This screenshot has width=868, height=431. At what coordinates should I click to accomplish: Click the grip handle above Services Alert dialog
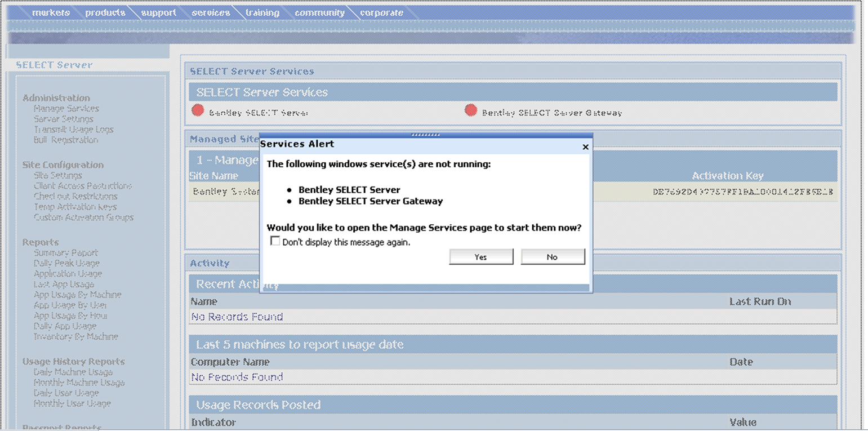pyautogui.click(x=426, y=135)
